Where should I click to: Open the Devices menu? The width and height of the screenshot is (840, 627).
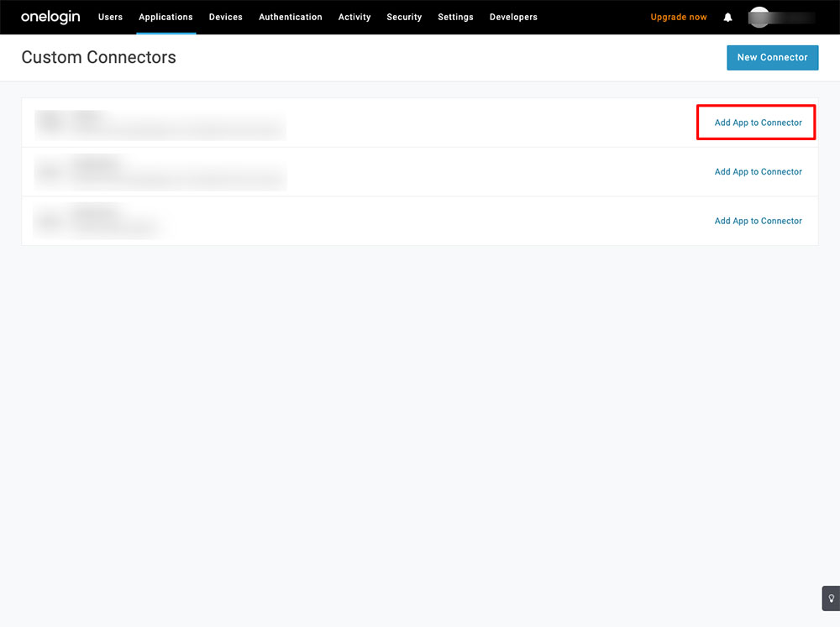tap(225, 17)
